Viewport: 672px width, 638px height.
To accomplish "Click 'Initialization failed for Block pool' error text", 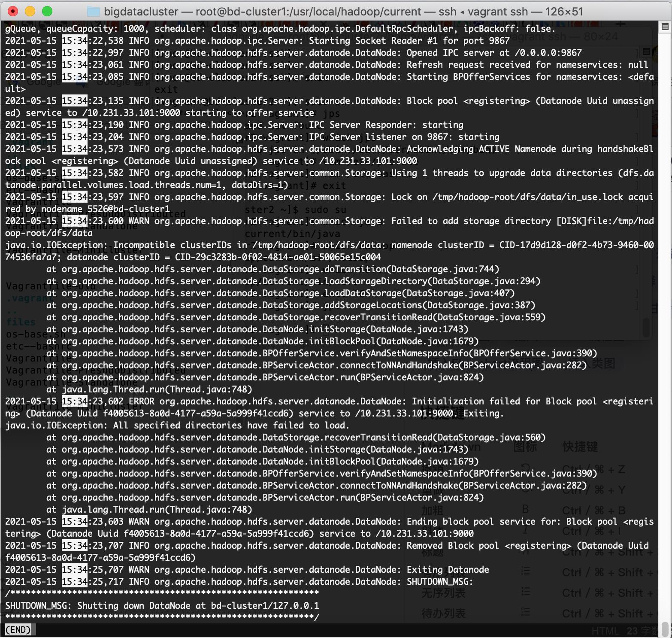I will pyautogui.click(x=504, y=401).
